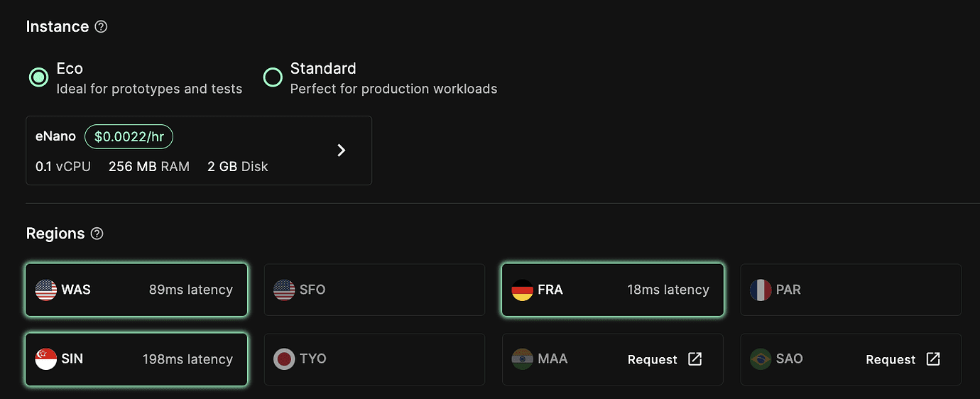The width and height of the screenshot is (980, 399).
Task: Click the German flag icon for FRA
Action: click(522, 290)
